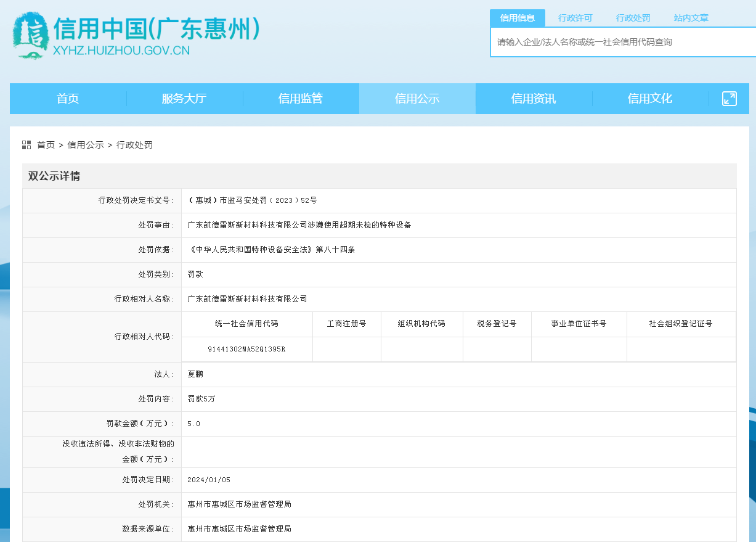Click the company name in 行政相对人名称 row
Viewport: 756px width, 542px height.
[x=247, y=299]
